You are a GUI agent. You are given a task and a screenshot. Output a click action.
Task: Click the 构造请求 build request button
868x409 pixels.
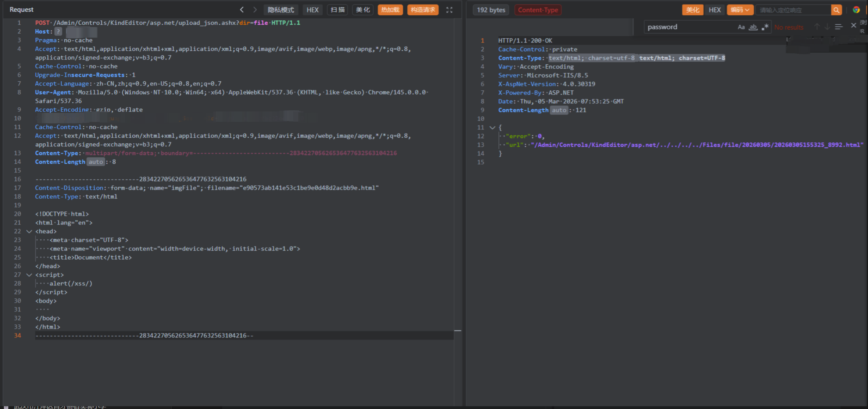[423, 10]
